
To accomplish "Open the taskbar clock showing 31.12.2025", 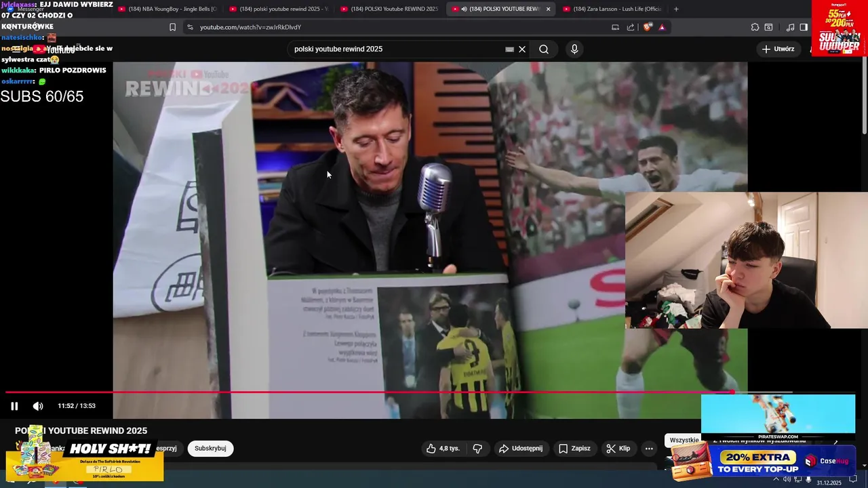I will tap(829, 483).
